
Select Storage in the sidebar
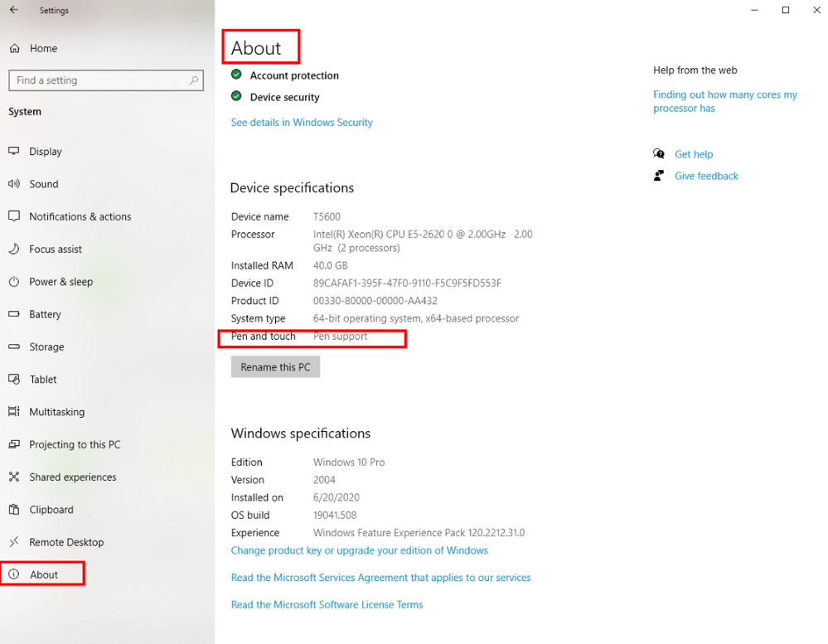46,346
